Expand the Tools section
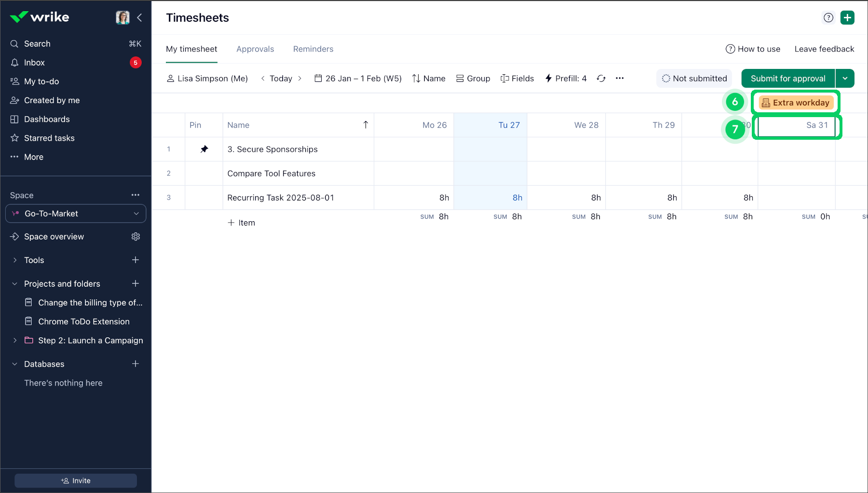Viewport: 868px width, 493px height. click(15, 260)
